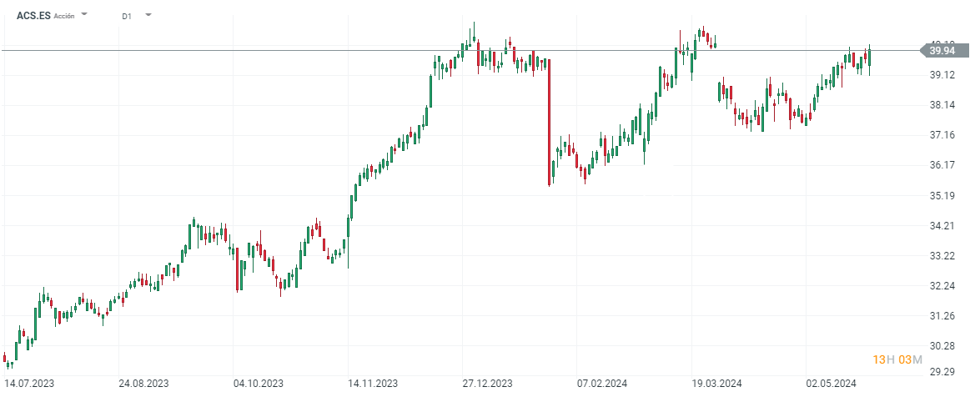This screenshot has height=397, width=980.
Task: Click the 39.12 price axis label
Action: 942,75
